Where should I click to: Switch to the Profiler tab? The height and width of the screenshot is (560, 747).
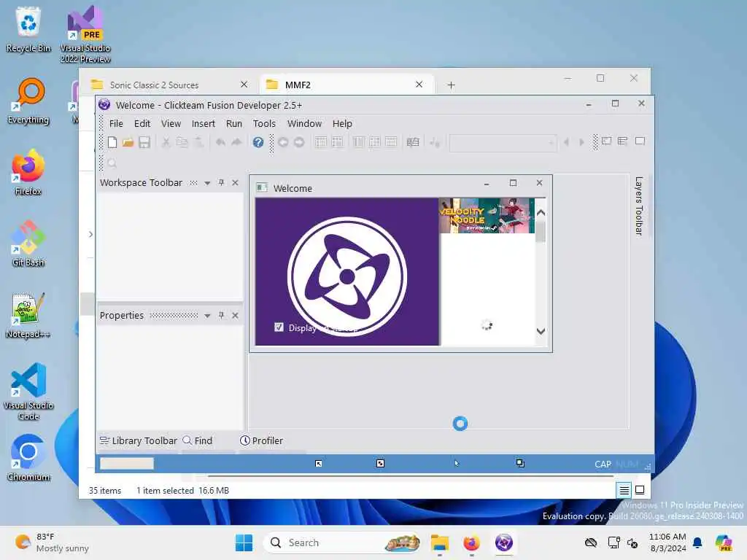[x=262, y=441]
